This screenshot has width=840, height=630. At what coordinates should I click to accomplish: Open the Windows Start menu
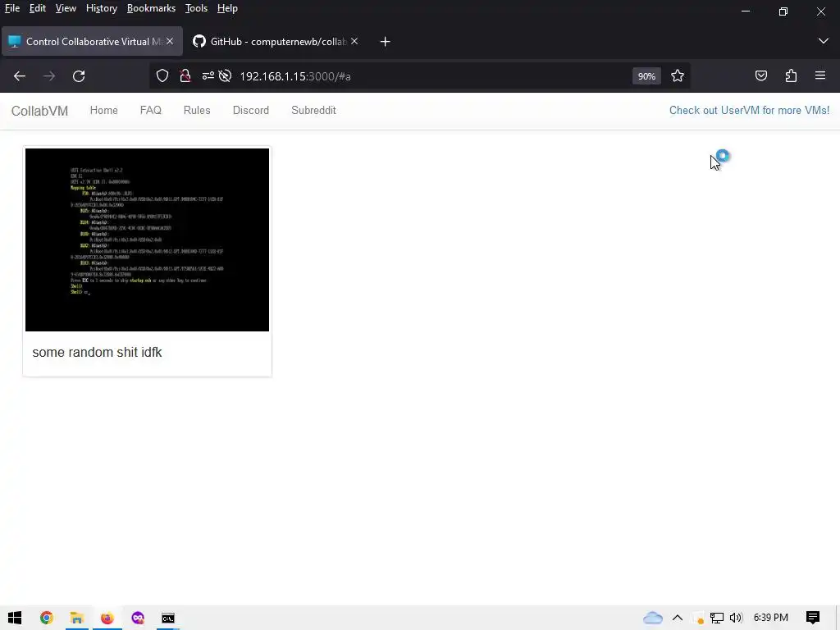coord(15,618)
